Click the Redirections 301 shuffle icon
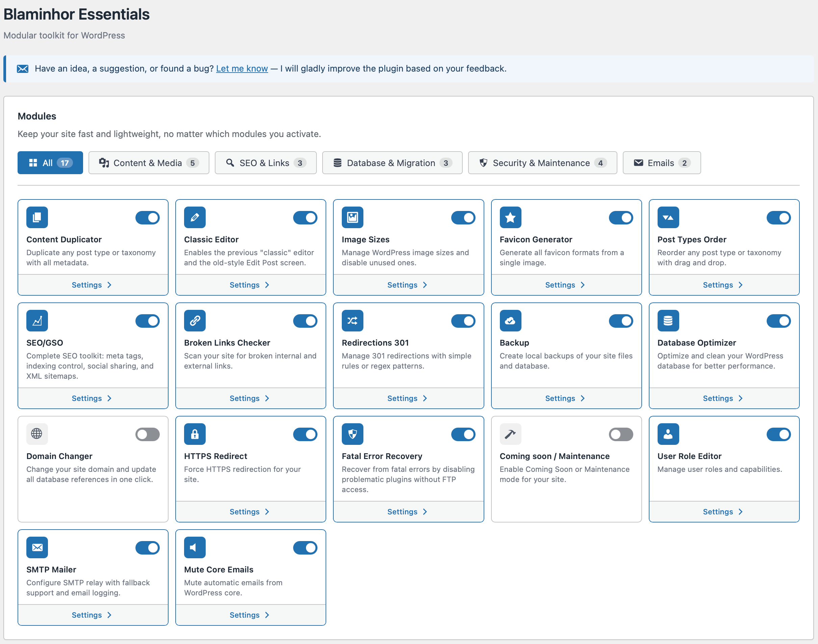This screenshot has width=818, height=644. 352,321
